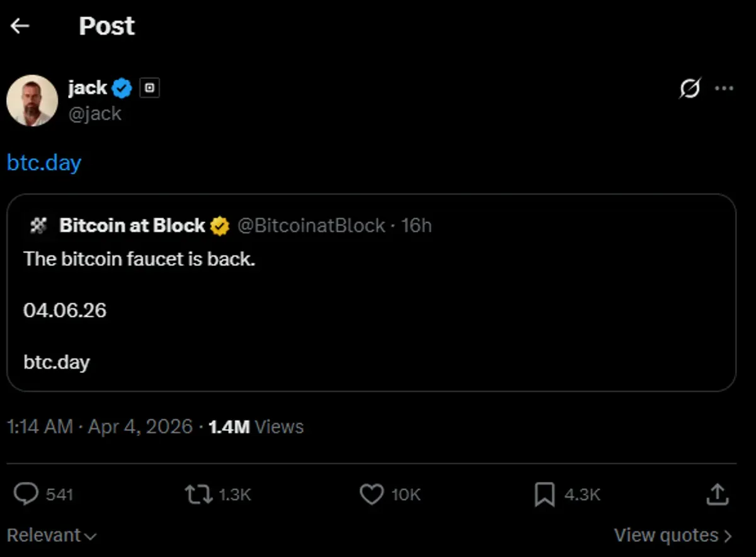756x557 pixels.
Task: Expand View quotes with the chevron
Action: pos(728,534)
